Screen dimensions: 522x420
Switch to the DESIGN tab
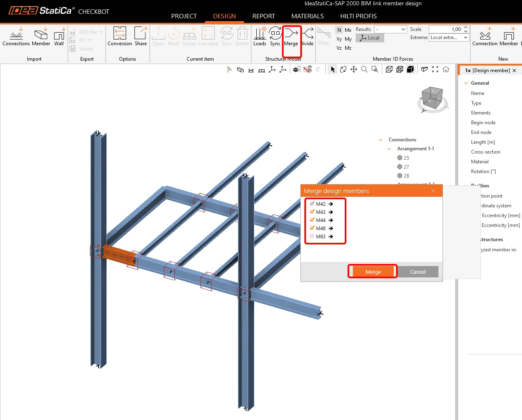tap(225, 16)
